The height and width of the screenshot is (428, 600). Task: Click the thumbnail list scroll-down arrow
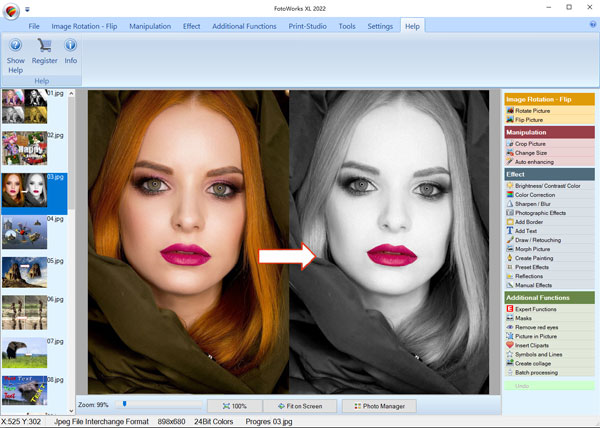click(71, 411)
